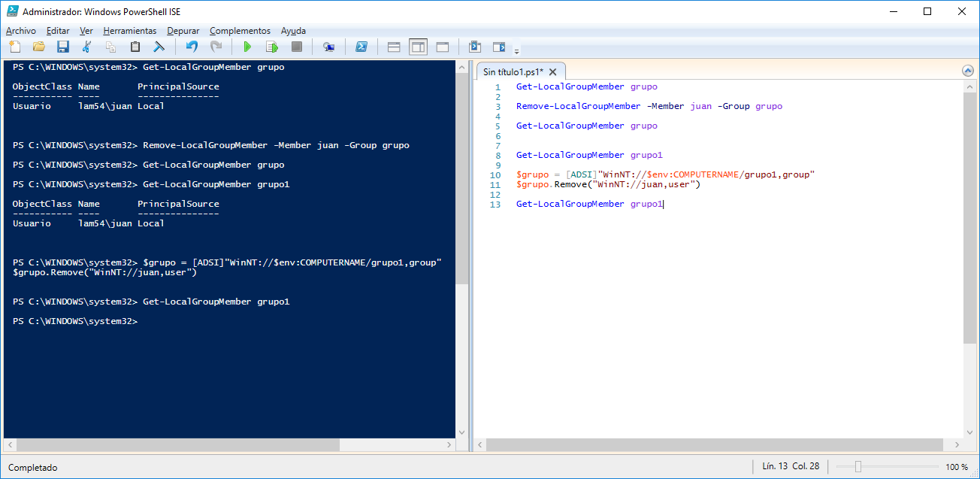The width and height of the screenshot is (980, 479).
Task: Click script editor scrollbar up arrow
Action: [x=969, y=86]
